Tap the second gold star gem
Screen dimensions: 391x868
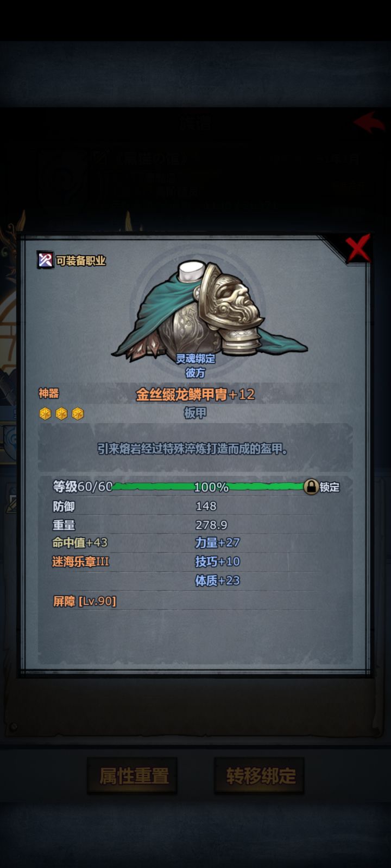62,414
